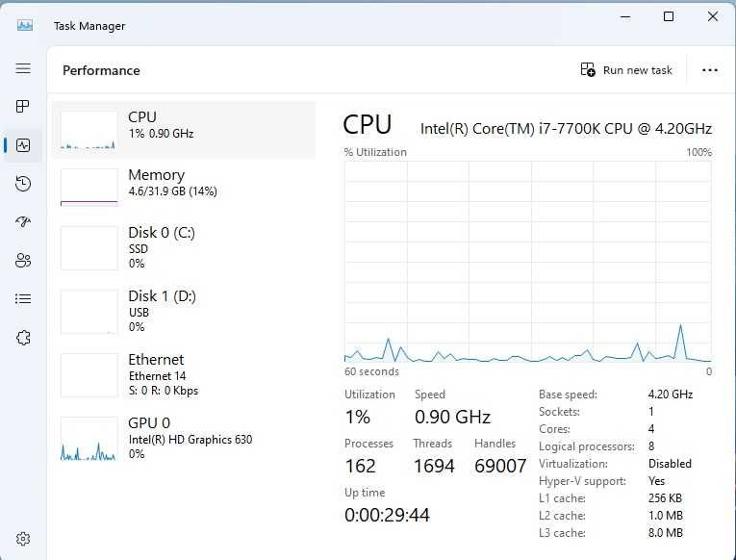Open the Services page icon
This screenshot has width=736, height=560.
tap(23, 338)
